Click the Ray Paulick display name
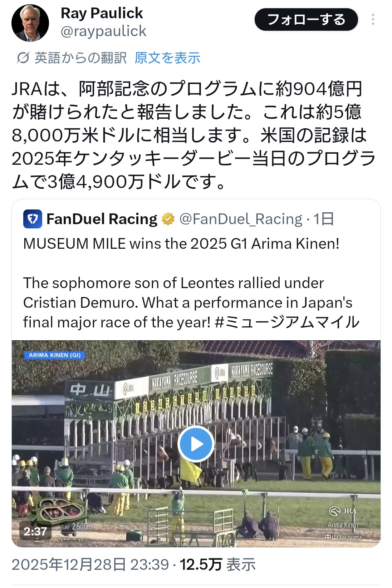This screenshot has height=588, width=392. [102, 13]
